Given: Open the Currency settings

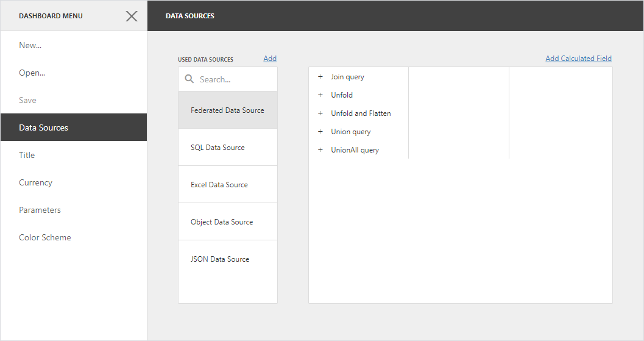Looking at the screenshot, I should coord(74,182).
